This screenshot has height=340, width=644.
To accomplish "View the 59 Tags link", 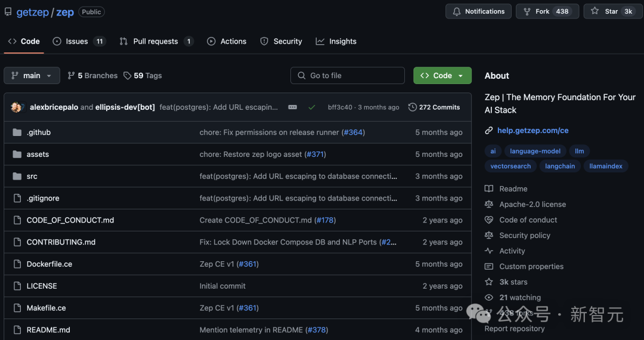I will [143, 76].
